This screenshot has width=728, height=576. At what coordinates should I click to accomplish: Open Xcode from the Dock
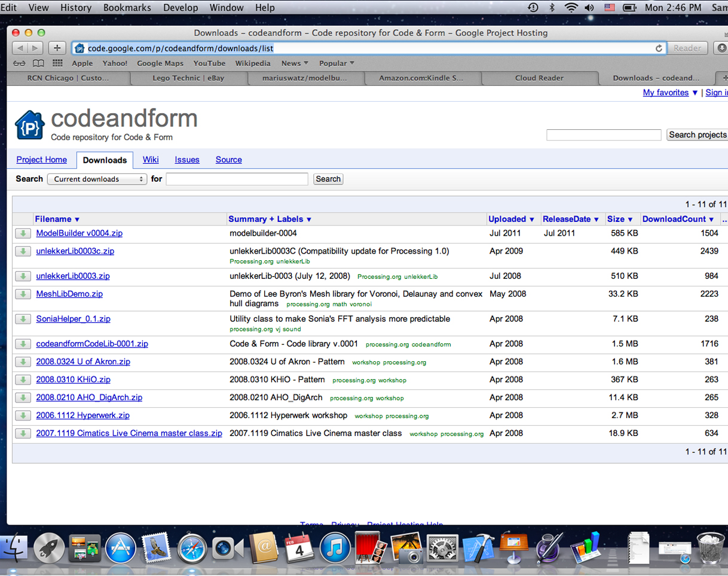point(478,548)
